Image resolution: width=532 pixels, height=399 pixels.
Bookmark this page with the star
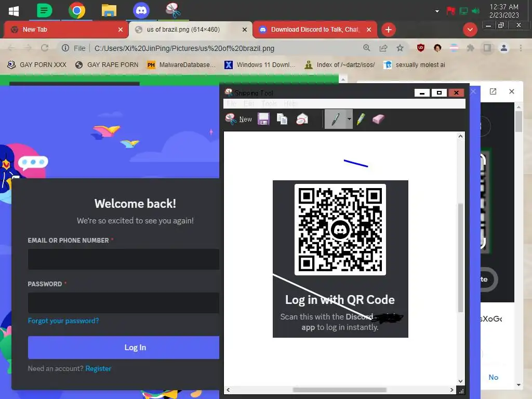pos(400,48)
